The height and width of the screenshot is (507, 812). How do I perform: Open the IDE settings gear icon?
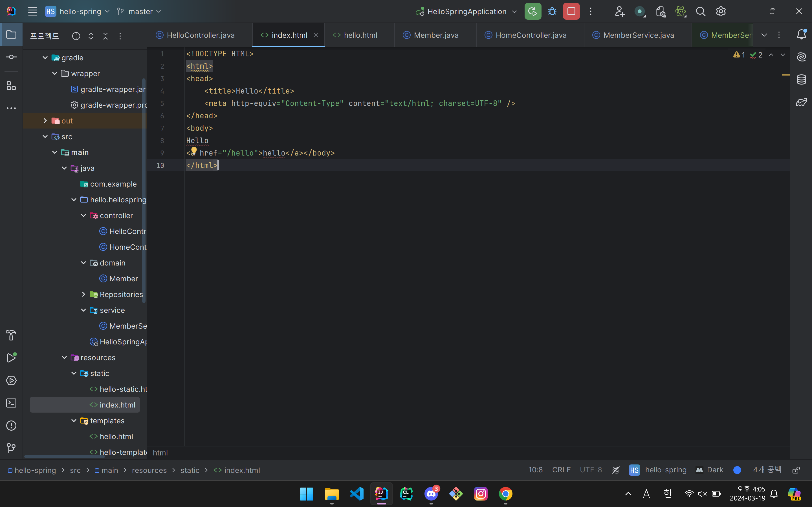tap(721, 11)
